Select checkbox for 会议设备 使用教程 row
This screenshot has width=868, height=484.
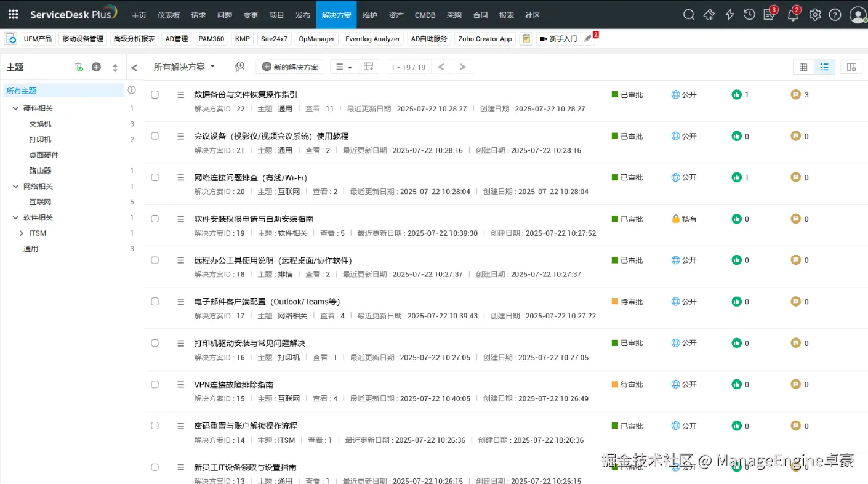(155, 136)
